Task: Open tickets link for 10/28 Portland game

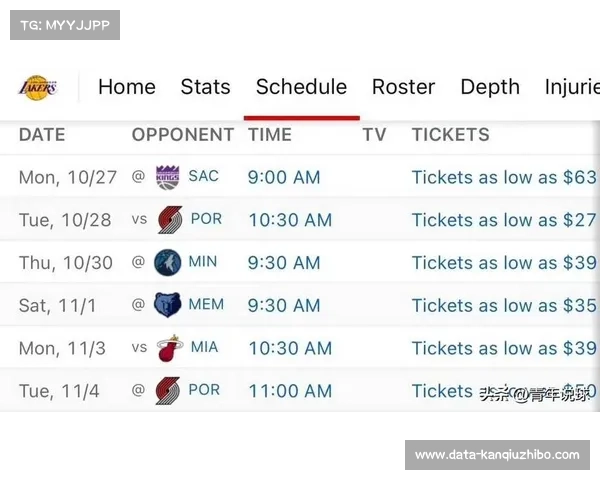Action: point(504,220)
